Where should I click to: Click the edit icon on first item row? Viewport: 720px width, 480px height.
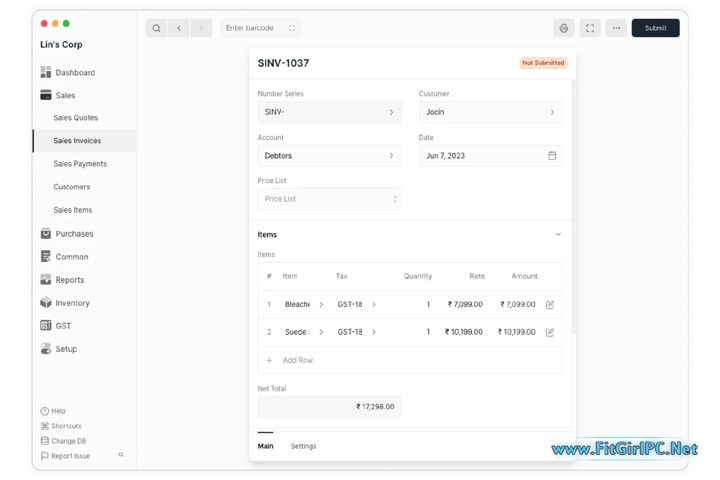click(550, 305)
